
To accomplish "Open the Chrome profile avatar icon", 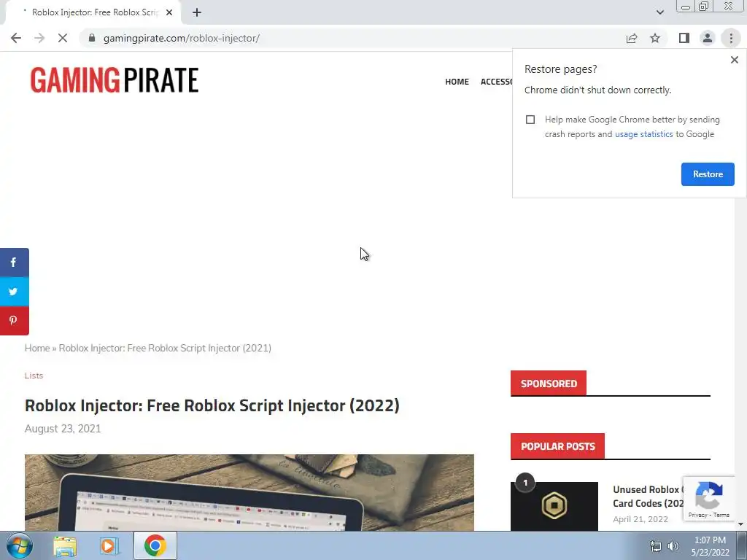I will 708,38.
